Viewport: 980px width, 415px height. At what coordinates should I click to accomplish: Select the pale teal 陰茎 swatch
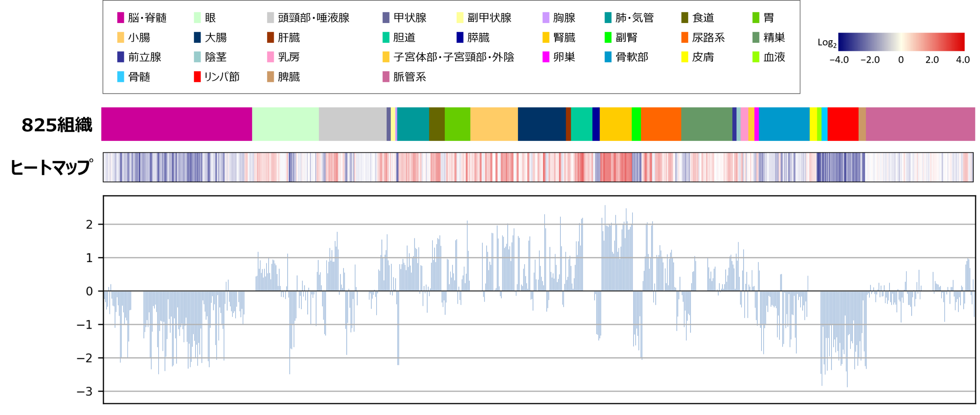(x=197, y=57)
